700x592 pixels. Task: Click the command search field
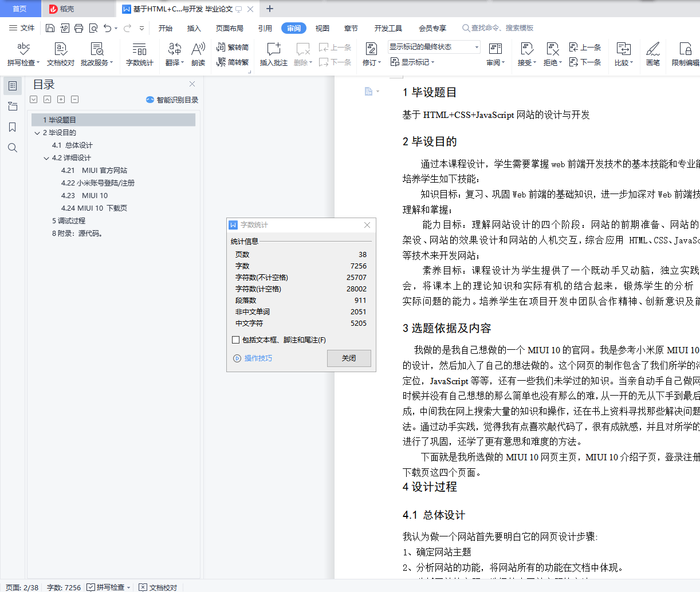tap(498, 28)
